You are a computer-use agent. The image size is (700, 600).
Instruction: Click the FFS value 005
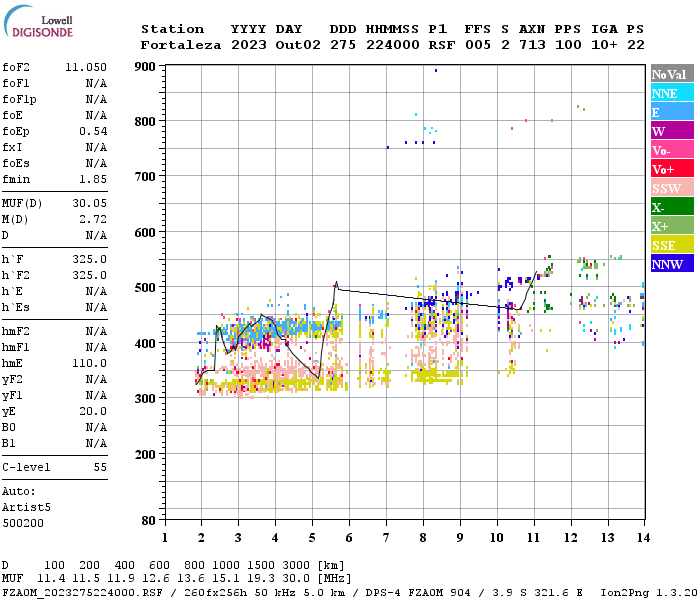[x=478, y=45]
